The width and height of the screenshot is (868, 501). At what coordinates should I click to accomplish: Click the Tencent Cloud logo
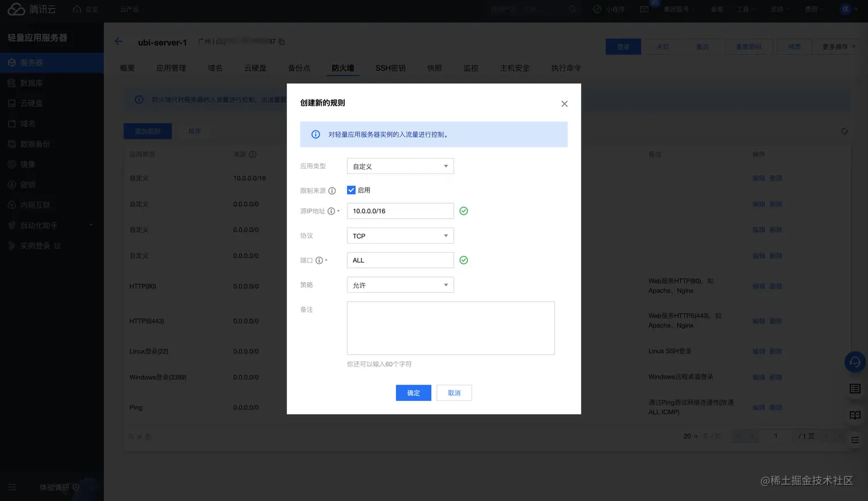click(32, 9)
